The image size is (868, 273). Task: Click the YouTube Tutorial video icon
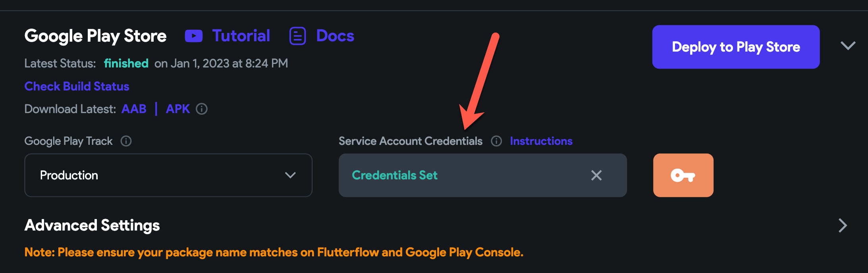pos(194,36)
